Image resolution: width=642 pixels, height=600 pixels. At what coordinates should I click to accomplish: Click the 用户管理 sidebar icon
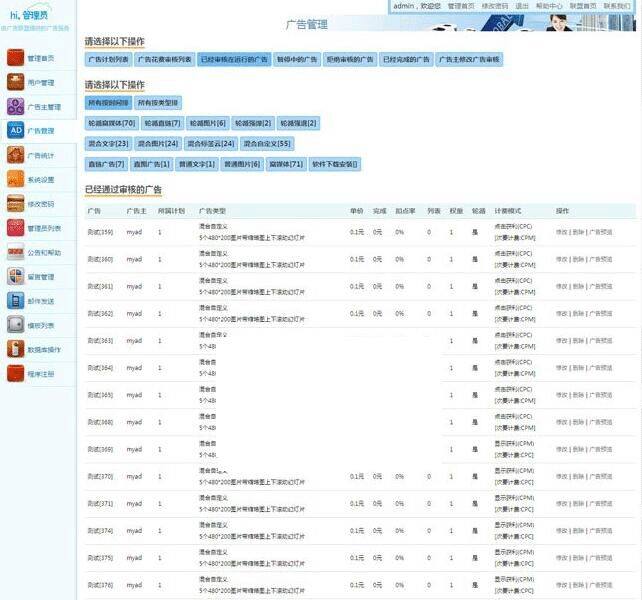pos(16,82)
